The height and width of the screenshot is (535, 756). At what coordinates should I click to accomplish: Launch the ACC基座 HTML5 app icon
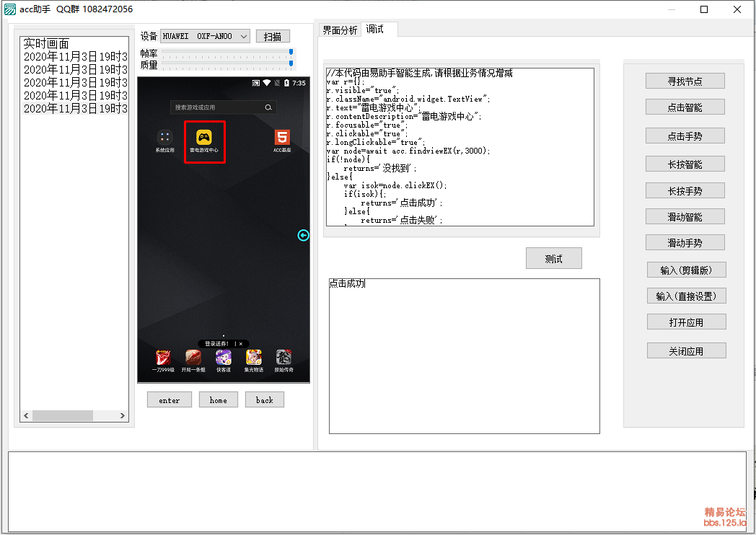click(282, 137)
